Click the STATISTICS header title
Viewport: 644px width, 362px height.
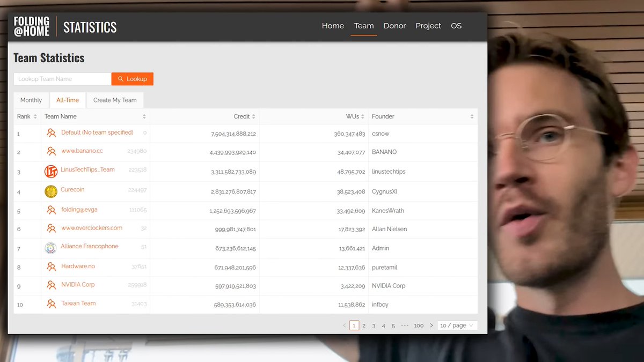click(90, 27)
